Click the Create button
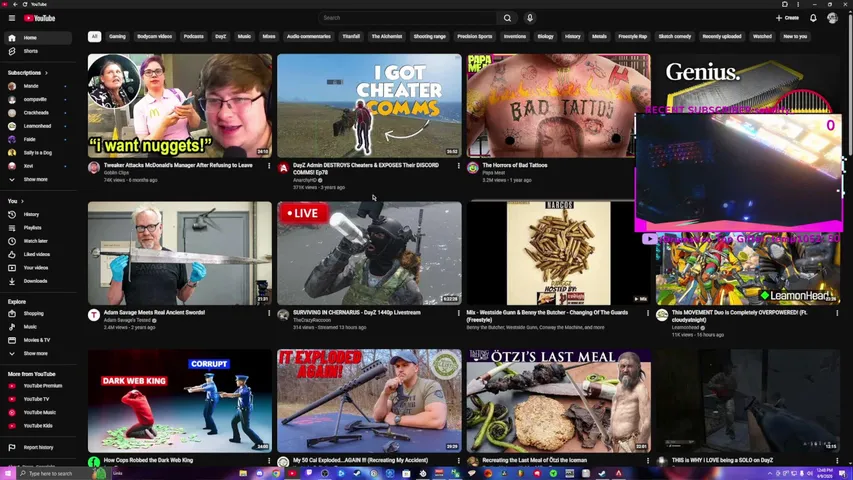This screenshot has width=853, height=480. coord(787,18)
